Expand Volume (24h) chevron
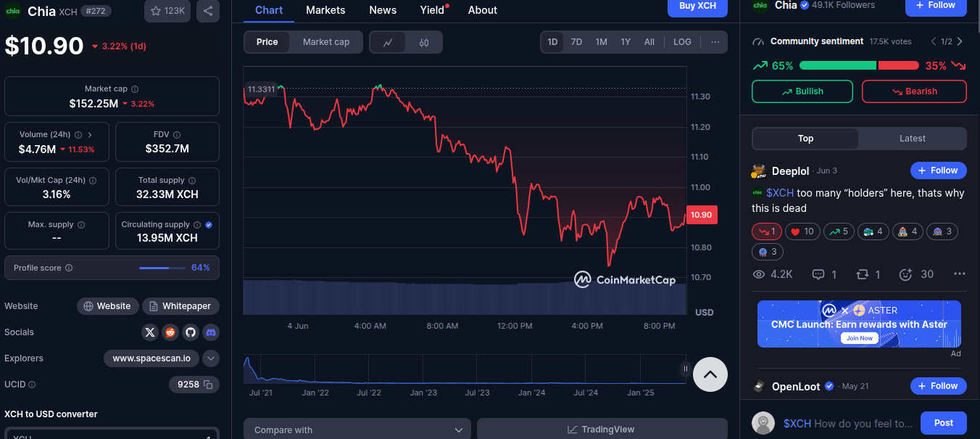The image size is (980, 439). pyautogui.click(x=90, y=135)
